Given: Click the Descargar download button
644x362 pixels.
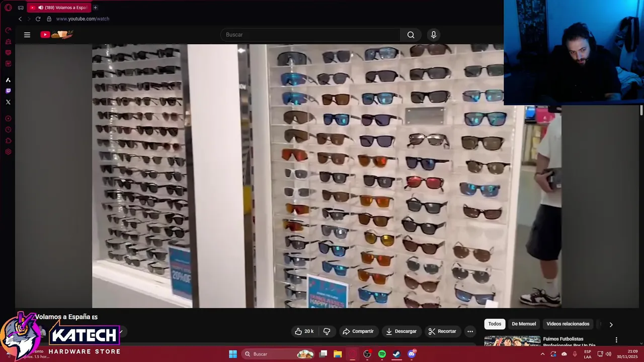Looking at the screenshot, I should coord(401,331).
